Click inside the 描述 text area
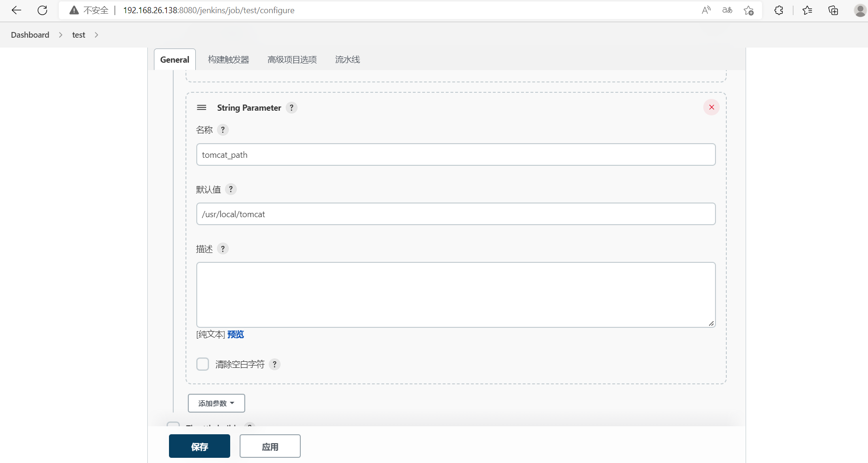The width and height of the screenshot is (868, 463). click(x=456, y=295)
